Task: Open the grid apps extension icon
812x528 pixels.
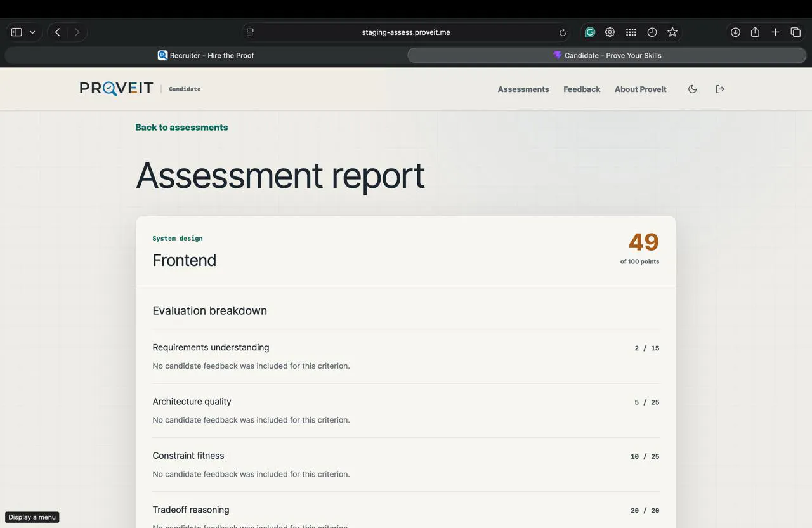Action: point(631,32)
